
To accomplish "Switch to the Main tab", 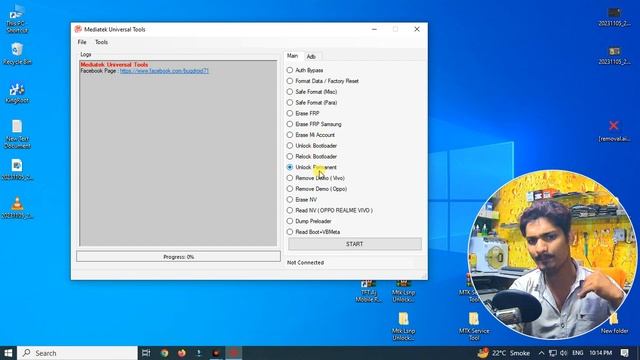I will tap(292, 56).
